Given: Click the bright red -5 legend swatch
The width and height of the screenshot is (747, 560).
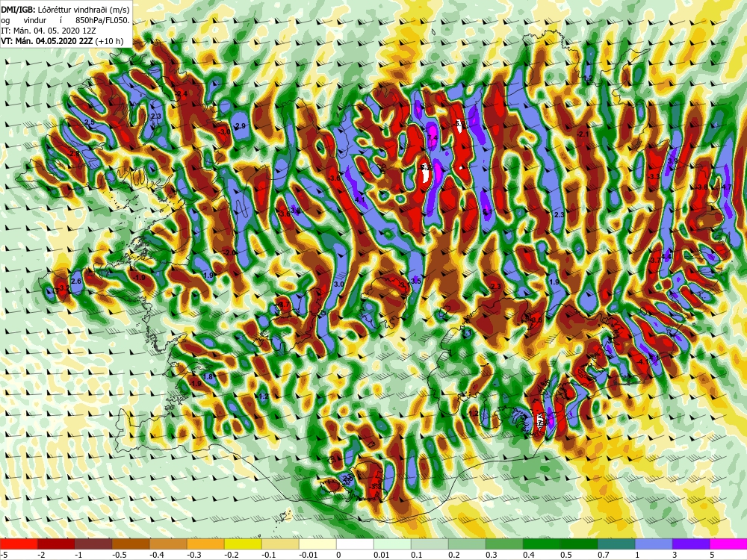Looking at the screenshot, I should coord(19,544).
